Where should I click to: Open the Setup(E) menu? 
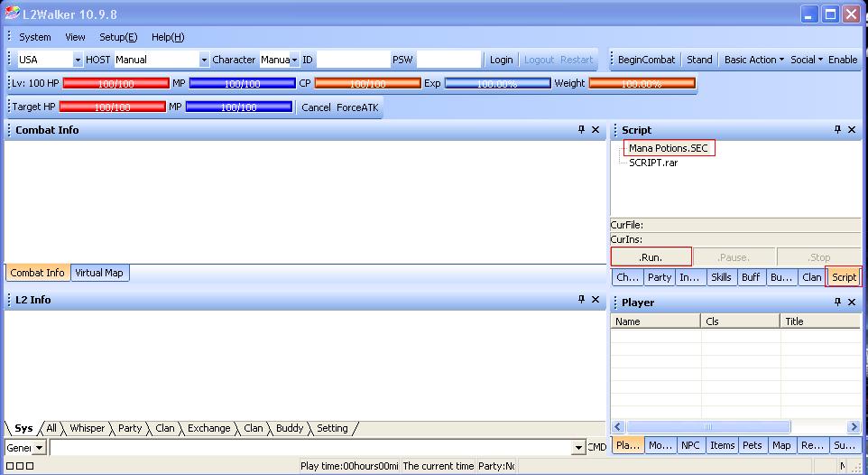118,37
